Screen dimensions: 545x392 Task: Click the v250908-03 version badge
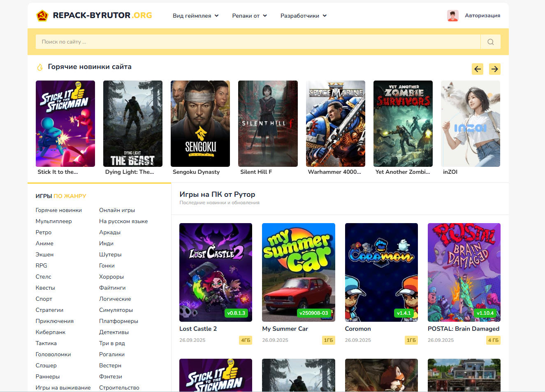tap(314, 313)
